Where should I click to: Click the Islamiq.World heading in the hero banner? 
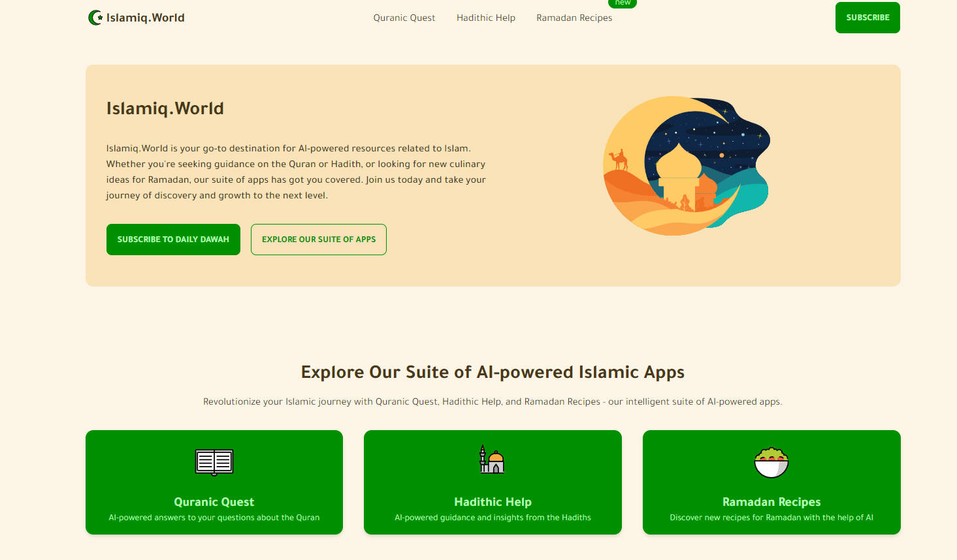pos(165,108)
